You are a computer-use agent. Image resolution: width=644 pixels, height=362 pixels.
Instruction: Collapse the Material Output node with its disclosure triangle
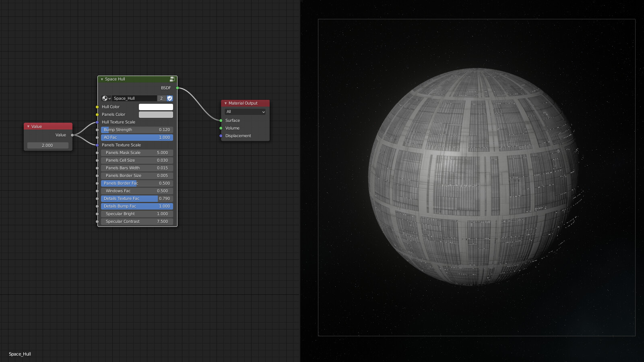click(225, 103)
